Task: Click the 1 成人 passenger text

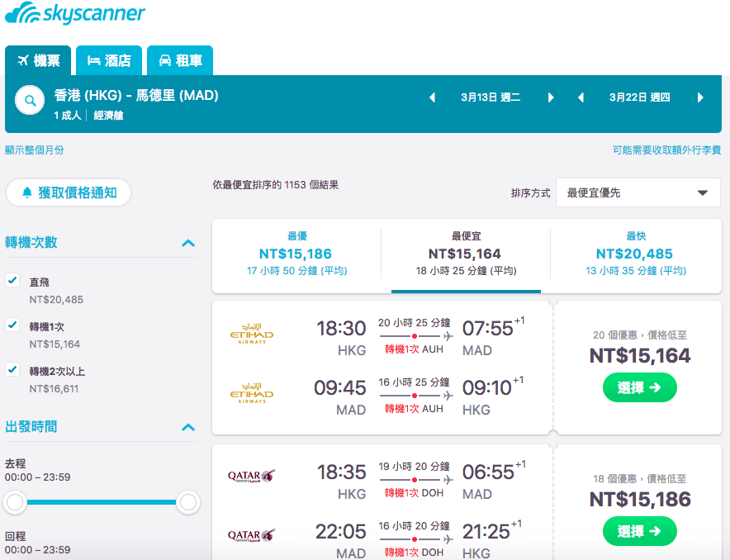Action: click(x=68, y=116)
